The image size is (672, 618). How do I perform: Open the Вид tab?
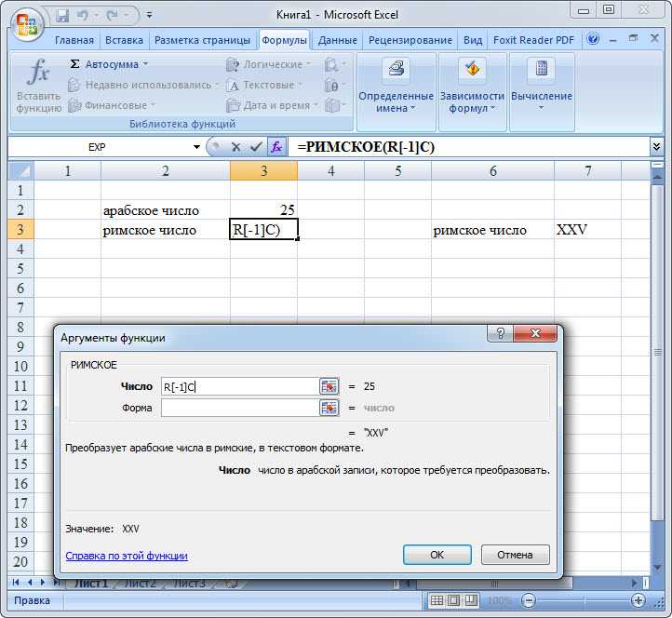(473, 40)
